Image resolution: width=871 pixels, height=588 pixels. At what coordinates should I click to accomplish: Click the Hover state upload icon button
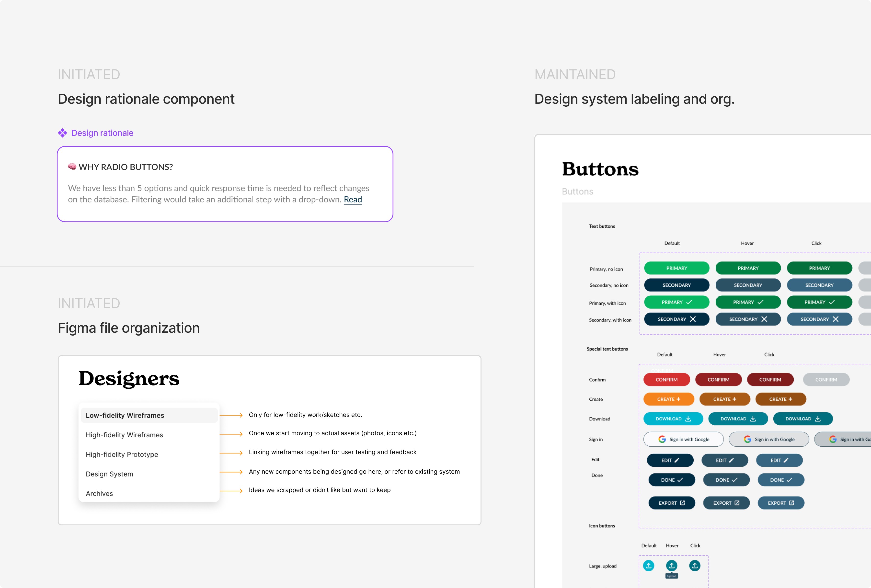click(672, 565)
